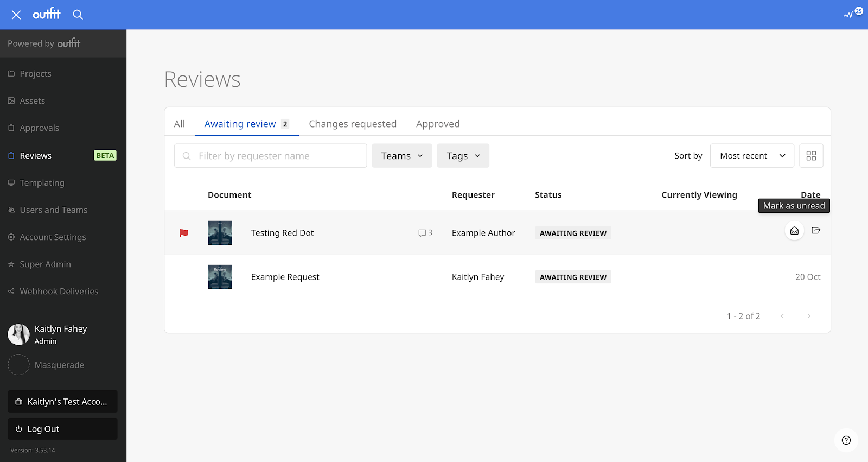
Task: Click the Users and Teams icon
Action: (11, 210)
